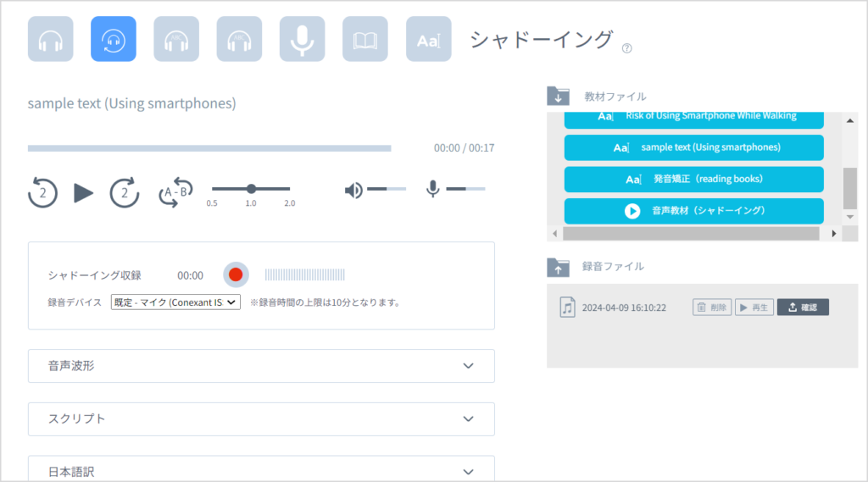Click the audio progress bar

(209, 148)
